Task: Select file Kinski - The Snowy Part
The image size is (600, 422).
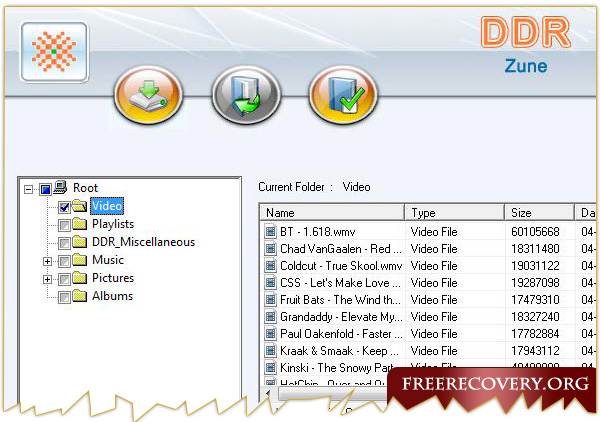Action: point(337,368)
